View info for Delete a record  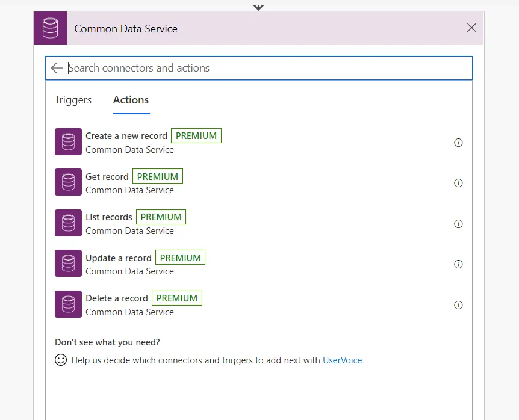[x=458, y=305]
